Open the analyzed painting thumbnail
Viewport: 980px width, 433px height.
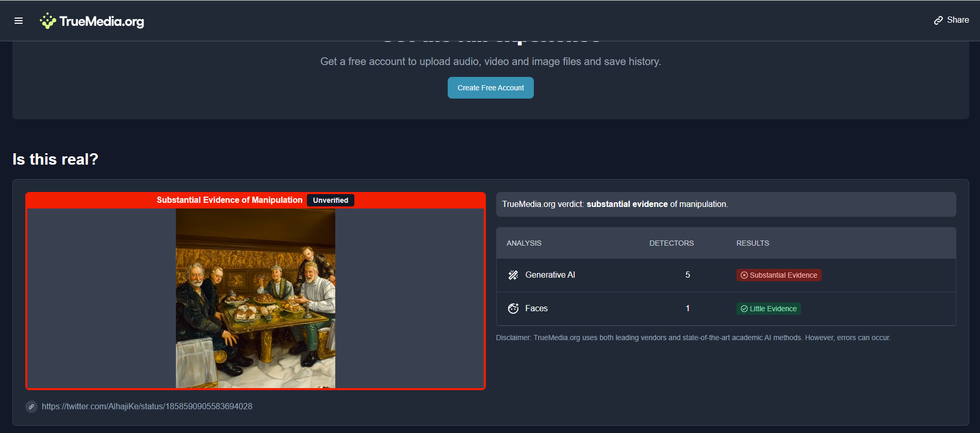(x=255, y=298)
